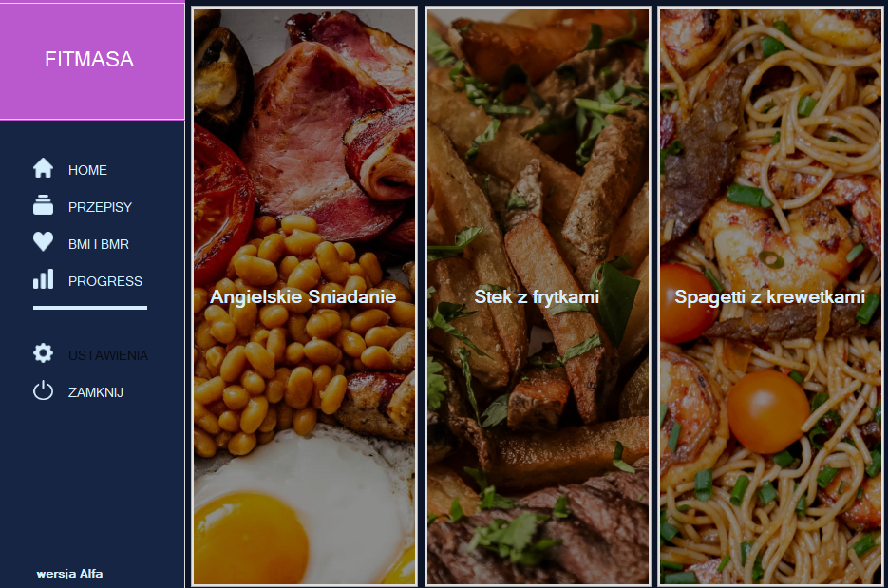Image resolution: width=888 pixels, height=588 pixels.
Task: Click the recipes jar icon
Action: tap(43, 205)
